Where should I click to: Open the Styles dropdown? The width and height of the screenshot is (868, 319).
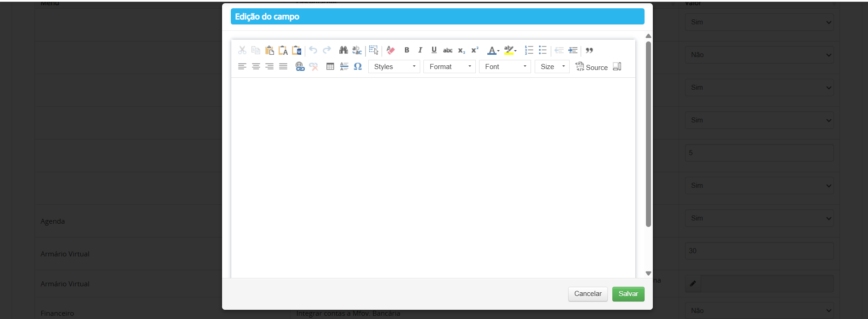(394, 67)
